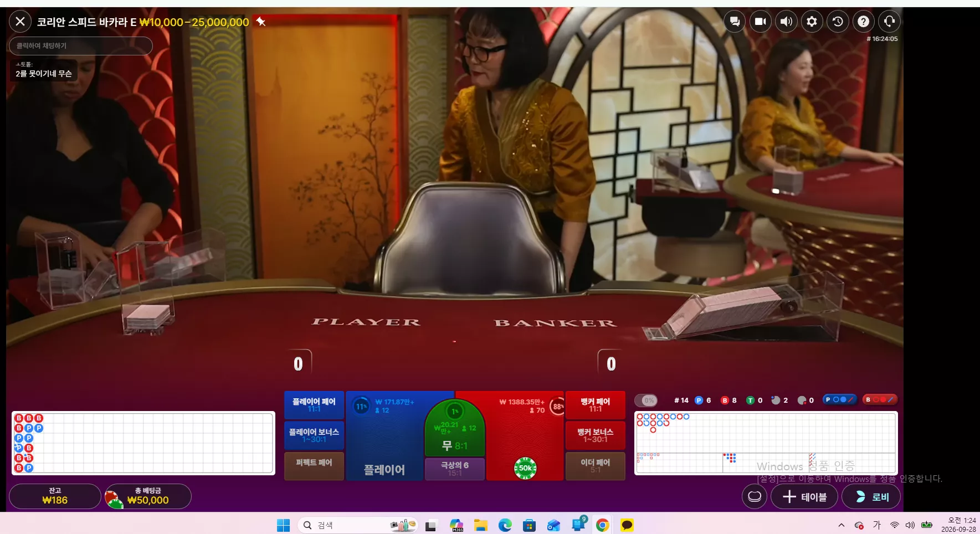Open the bet history clock icon

click(x=838, y=22)
